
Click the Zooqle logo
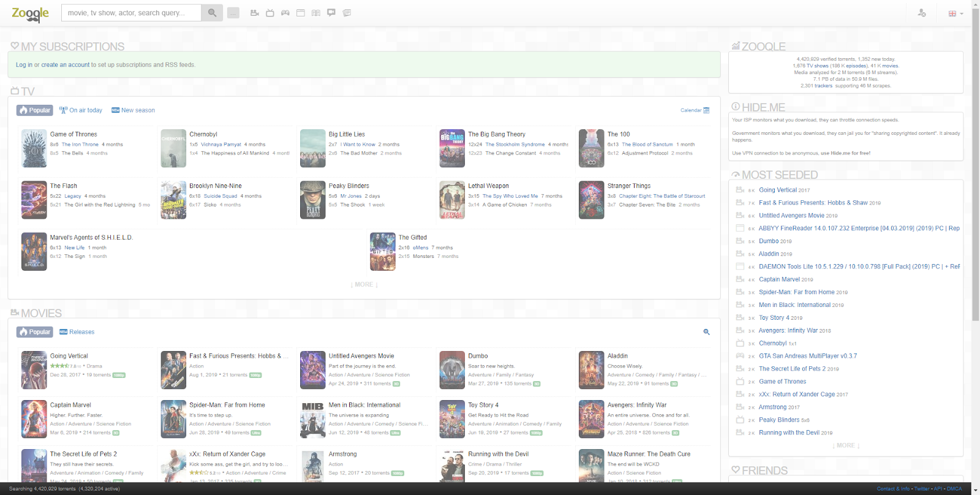(30, 13)
